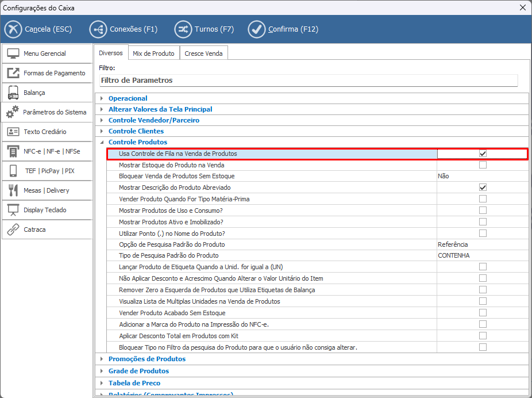Expand Promoções de Produtos group

(102, 359)
